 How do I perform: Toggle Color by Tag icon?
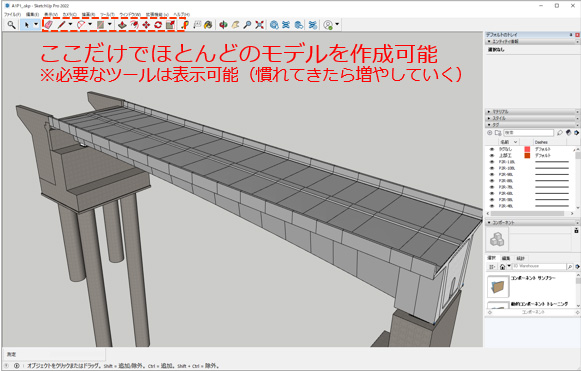pyautogui.click(x=568, y=133)
